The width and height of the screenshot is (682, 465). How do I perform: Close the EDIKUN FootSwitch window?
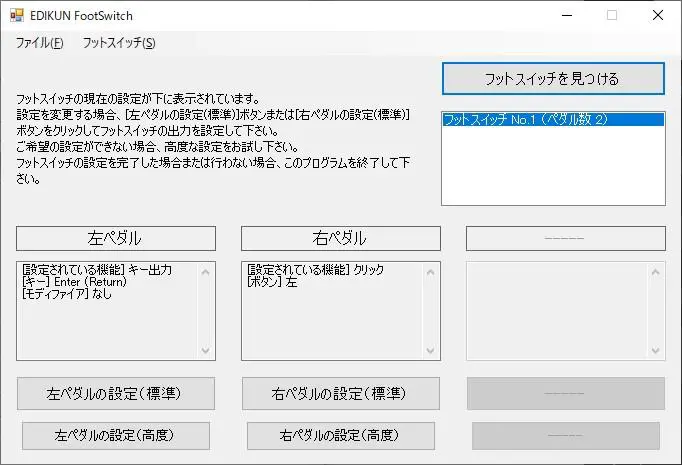pyautogui.click(x=658, y=15)
